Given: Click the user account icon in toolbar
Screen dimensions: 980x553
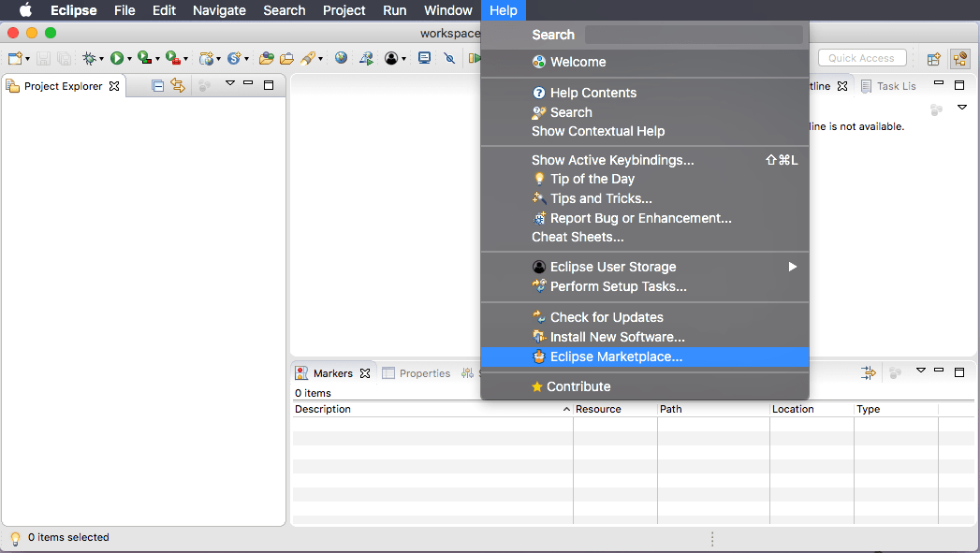Looking at the screenshot, I should [x=391, y=58].
